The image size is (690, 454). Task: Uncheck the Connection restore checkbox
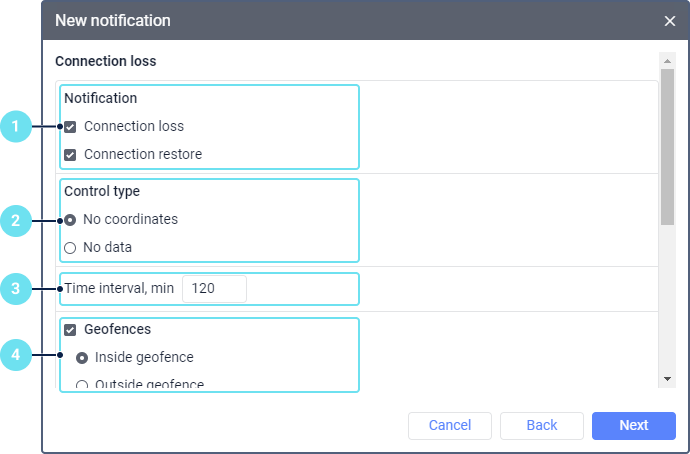[x=70, y=155]
